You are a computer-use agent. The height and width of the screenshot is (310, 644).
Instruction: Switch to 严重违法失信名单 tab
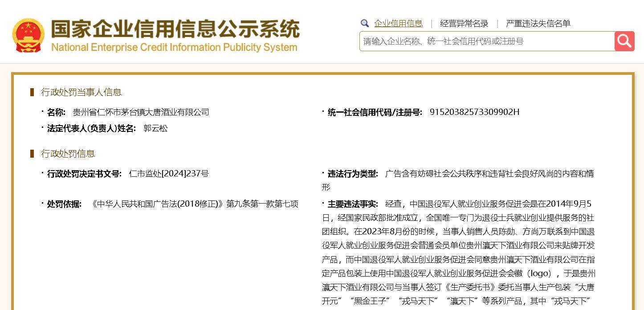(538, 23)
